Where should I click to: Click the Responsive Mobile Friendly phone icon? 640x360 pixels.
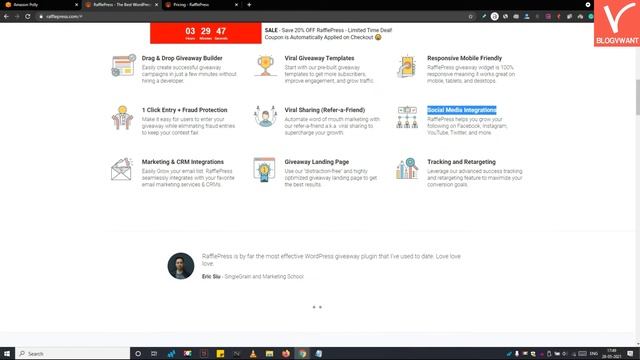(x=407, y=66)
